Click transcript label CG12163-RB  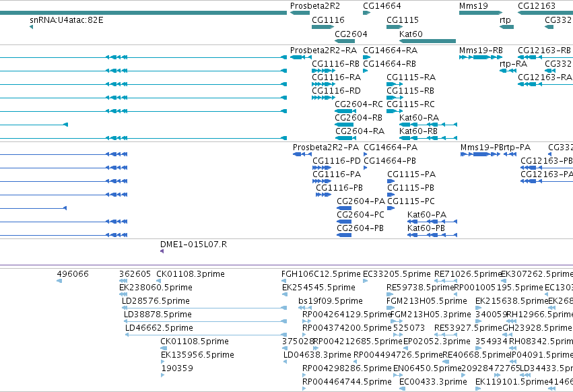tap(544, 50)
